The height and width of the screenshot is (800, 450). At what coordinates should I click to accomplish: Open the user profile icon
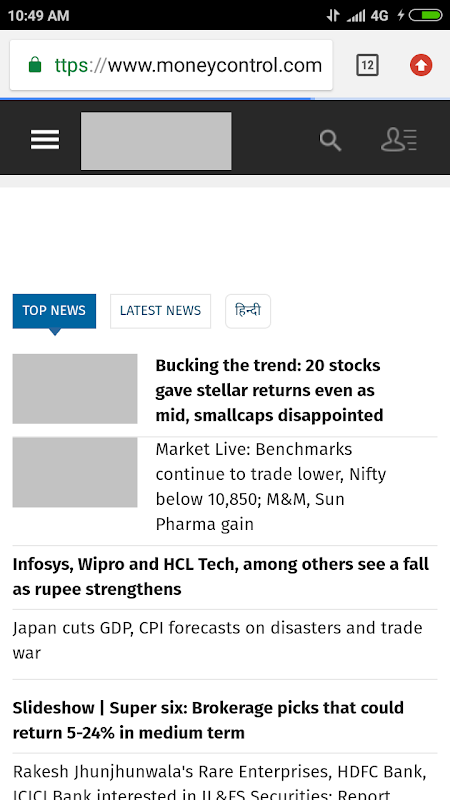point(399,140)
